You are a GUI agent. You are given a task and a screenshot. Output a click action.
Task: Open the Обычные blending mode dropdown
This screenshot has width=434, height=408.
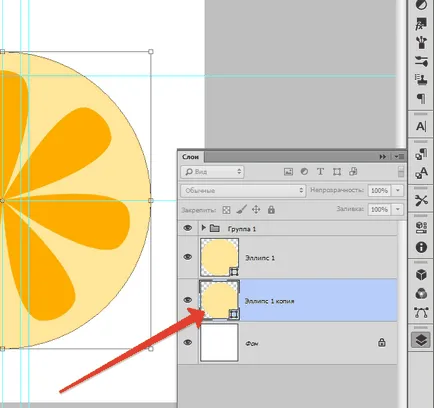pos(243,191)
